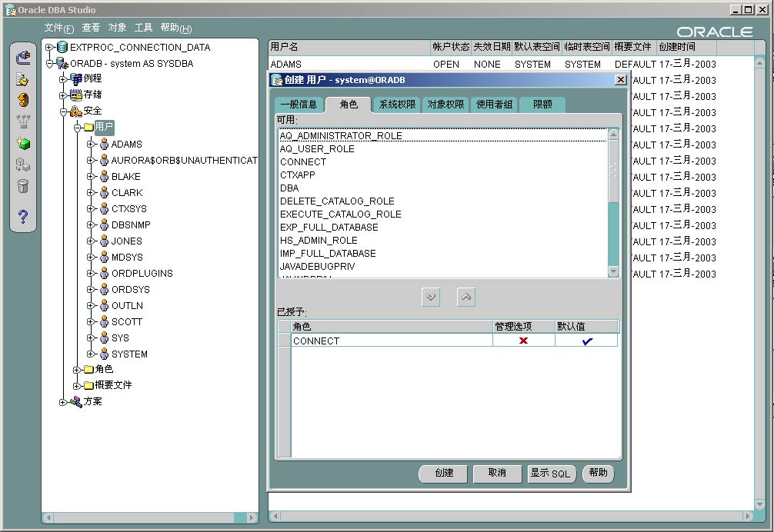
Task: Click the 角色 folder icon in tree
Action: pyautogui.click(x=88, y=369)
